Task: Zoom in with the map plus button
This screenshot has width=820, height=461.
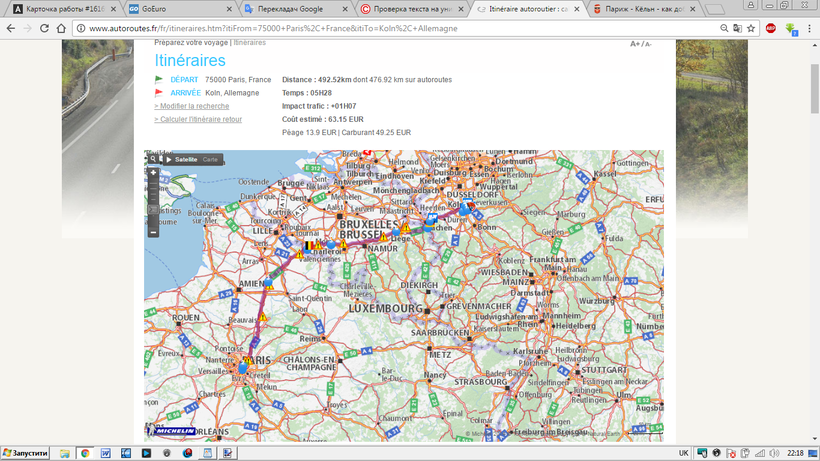Action: tap(153, 172)
